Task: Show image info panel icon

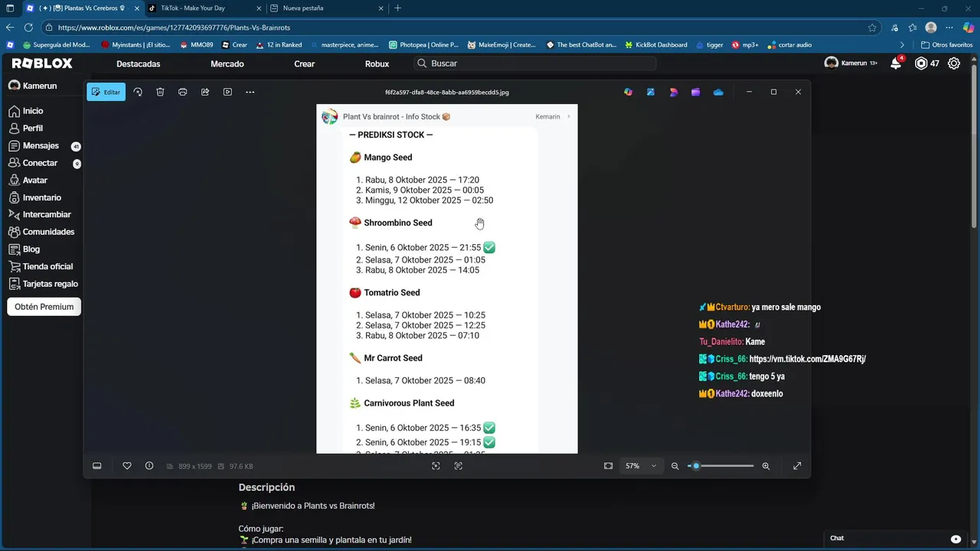Action: coord(149,466)
